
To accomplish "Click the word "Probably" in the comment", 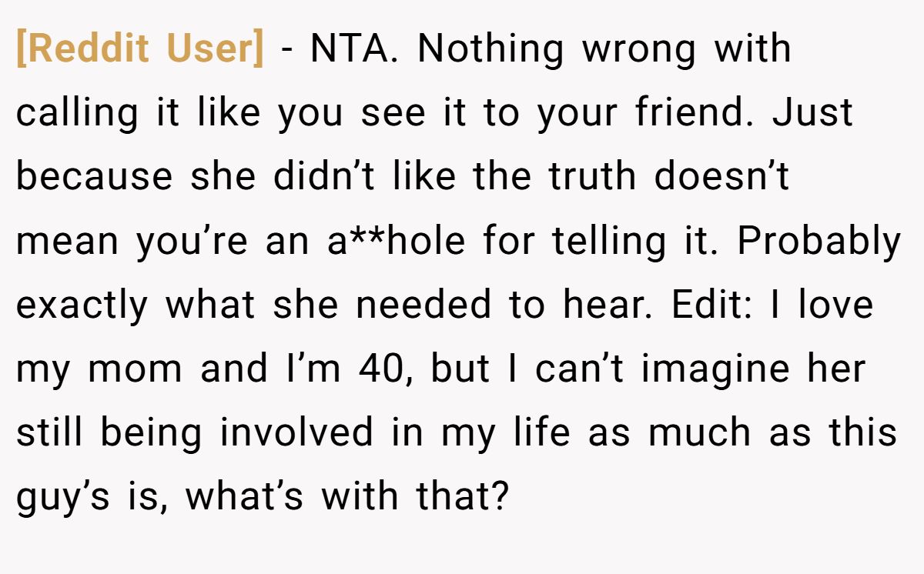I will coord(819,242).
